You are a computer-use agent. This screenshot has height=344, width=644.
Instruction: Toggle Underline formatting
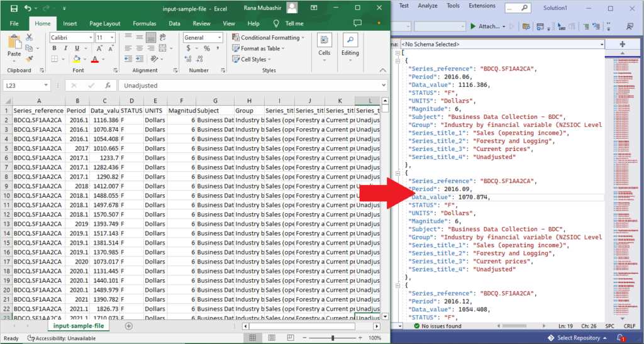click(x=76, y=48)
